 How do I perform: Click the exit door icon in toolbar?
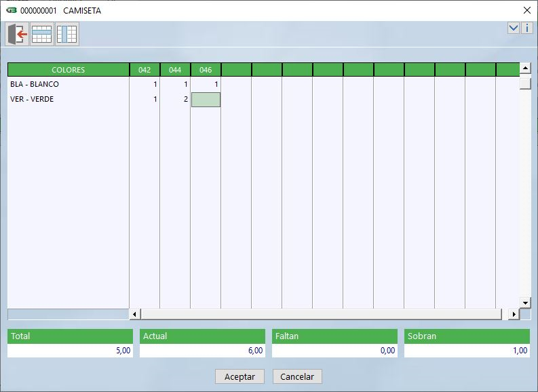(x=17, y=34)
